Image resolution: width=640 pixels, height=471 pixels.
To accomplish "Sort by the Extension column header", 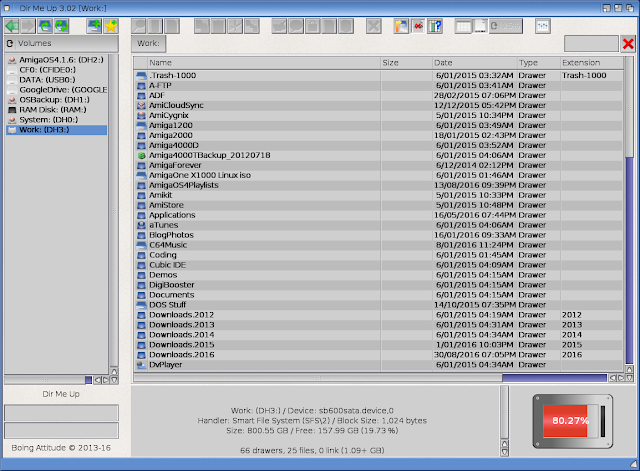I will 592,63.
